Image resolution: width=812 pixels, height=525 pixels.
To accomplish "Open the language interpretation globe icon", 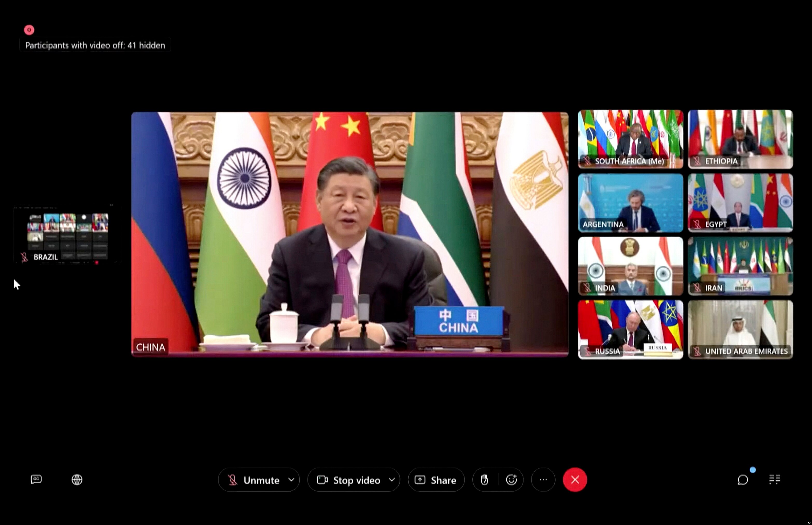I will click(77, 480).
